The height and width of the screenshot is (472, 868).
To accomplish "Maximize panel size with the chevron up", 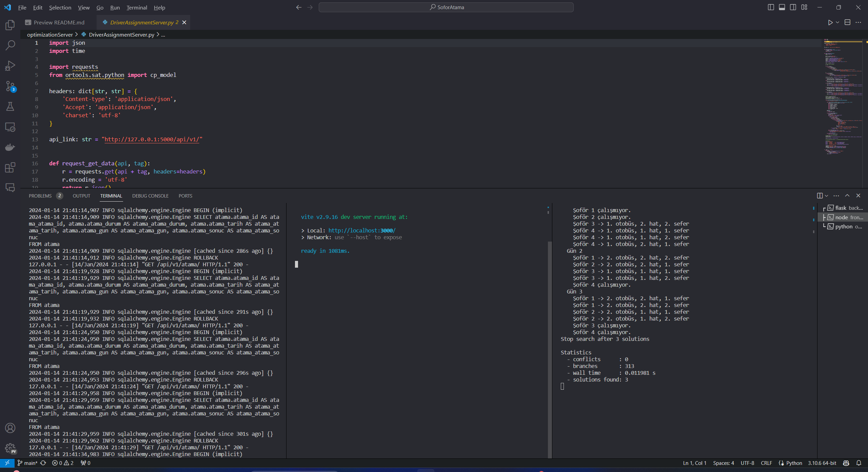I will pos(847,196).
